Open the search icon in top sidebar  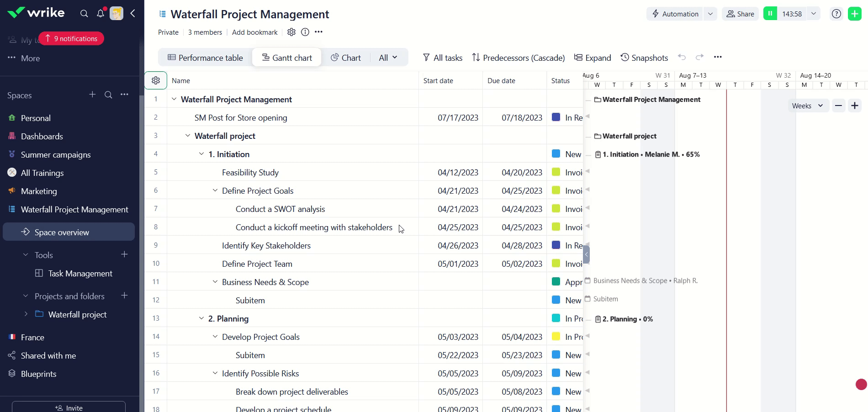(84, 14)
